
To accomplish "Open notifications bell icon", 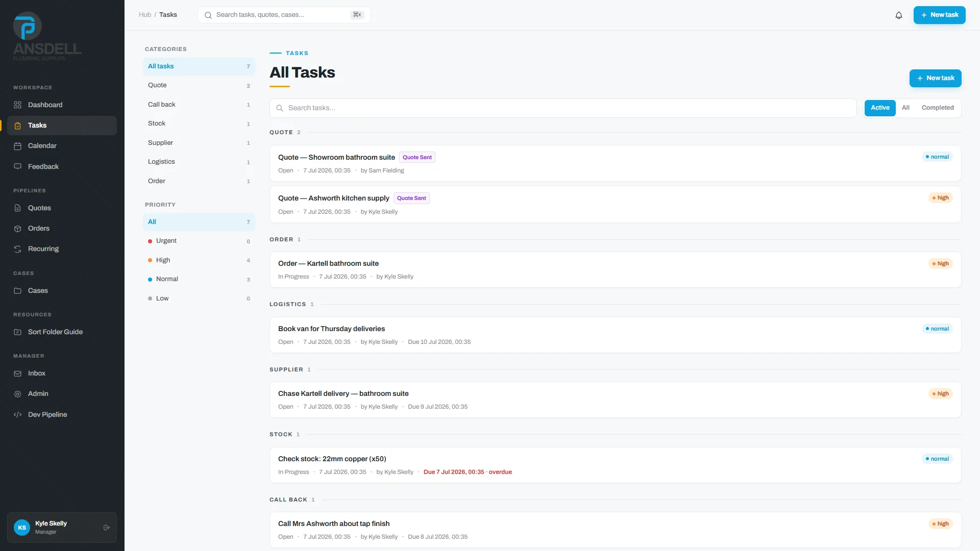I will click(899, 15).
